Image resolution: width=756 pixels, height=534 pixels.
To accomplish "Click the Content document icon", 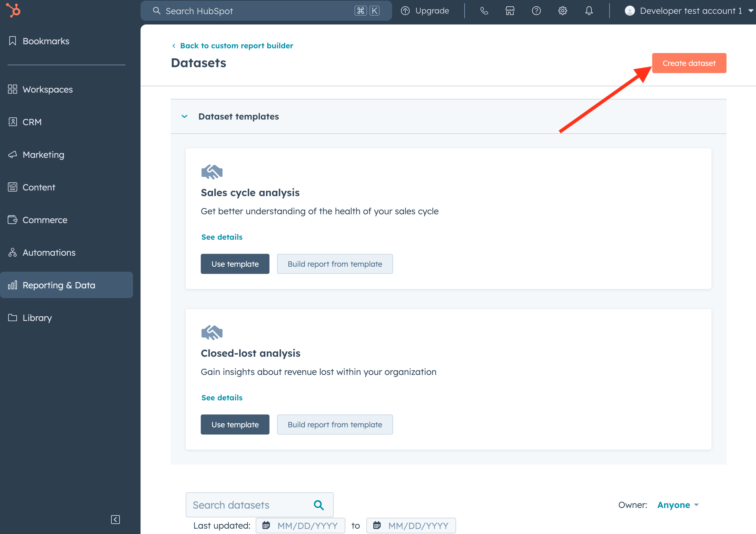I will [13, 187].
